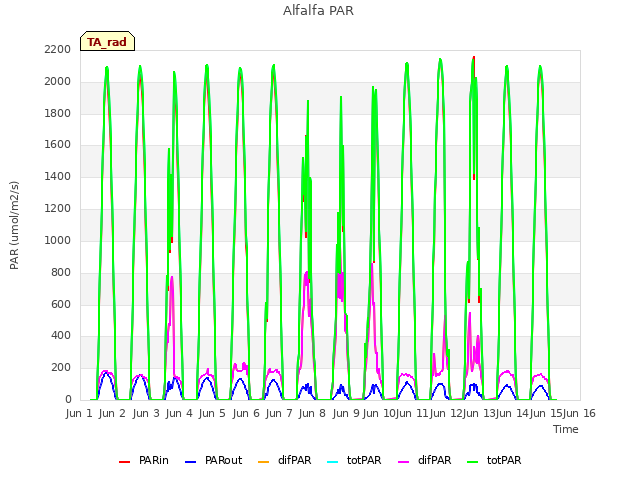Screen dimensions: 640x480
Task: Click the 800 y-axis tick label
Action: [x=61, y=273]
